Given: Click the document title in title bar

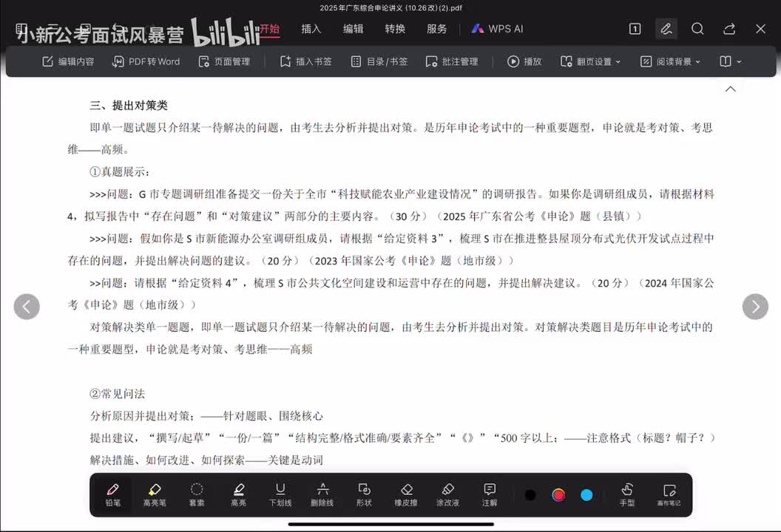Looking at the screenshot, I should (391, 7).
